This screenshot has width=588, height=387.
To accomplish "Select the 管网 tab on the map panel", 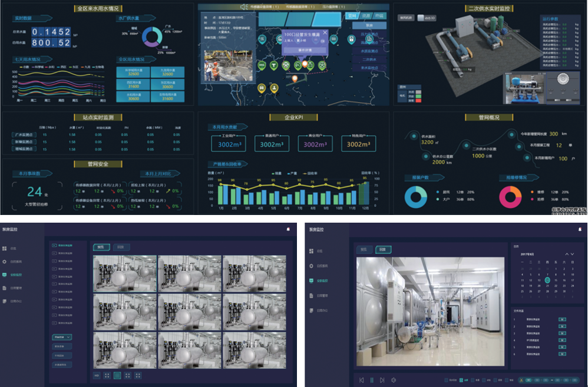I will coord(352,16).
